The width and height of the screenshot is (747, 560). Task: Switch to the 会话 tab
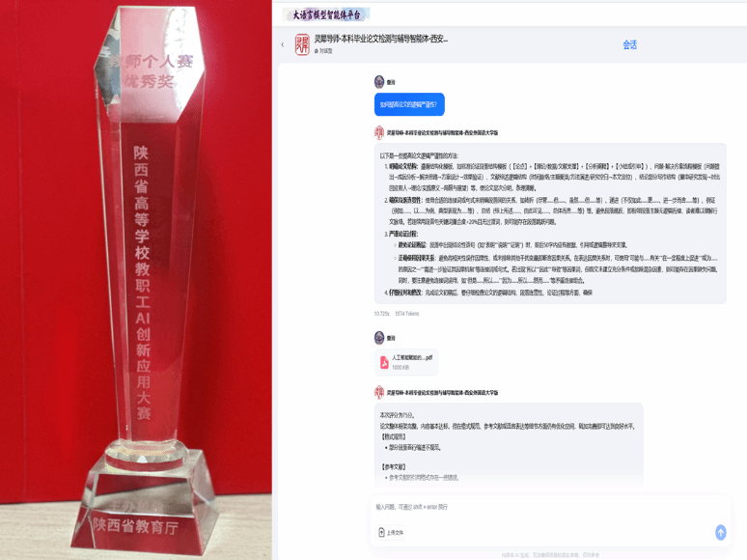630,44
